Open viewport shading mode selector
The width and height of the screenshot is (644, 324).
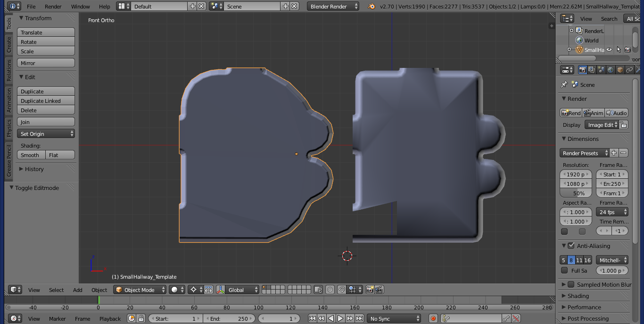pyautogui.click(x=177, y=290)
